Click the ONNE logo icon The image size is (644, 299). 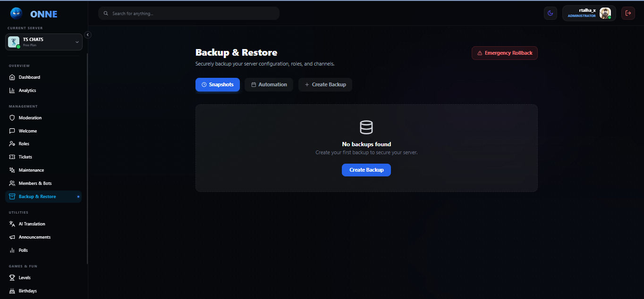click(16, 14)
